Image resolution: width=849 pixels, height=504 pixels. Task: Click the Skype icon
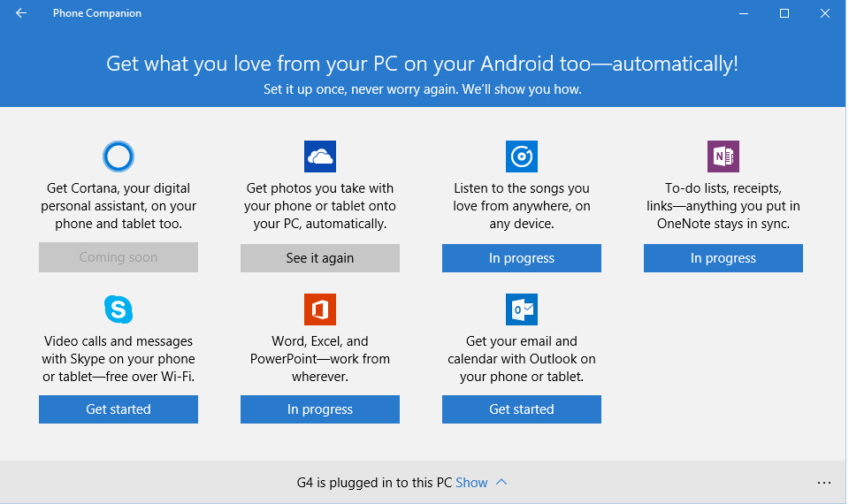[118, 309]
